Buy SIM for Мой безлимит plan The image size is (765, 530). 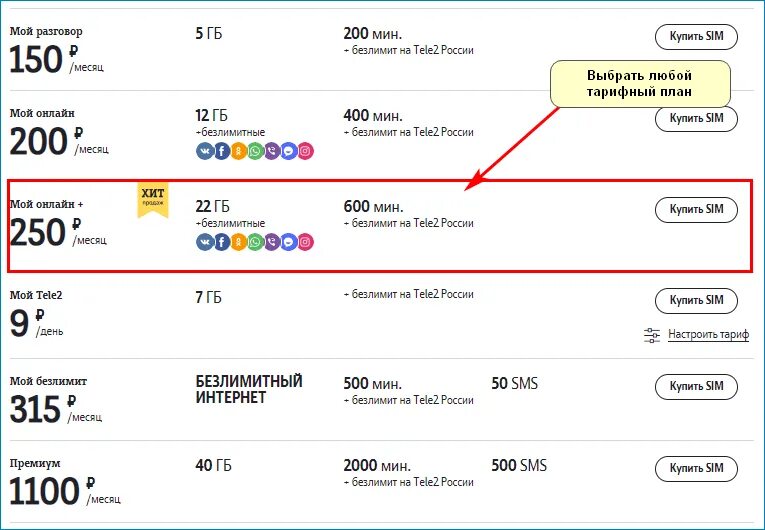click(x=696, y=387)
